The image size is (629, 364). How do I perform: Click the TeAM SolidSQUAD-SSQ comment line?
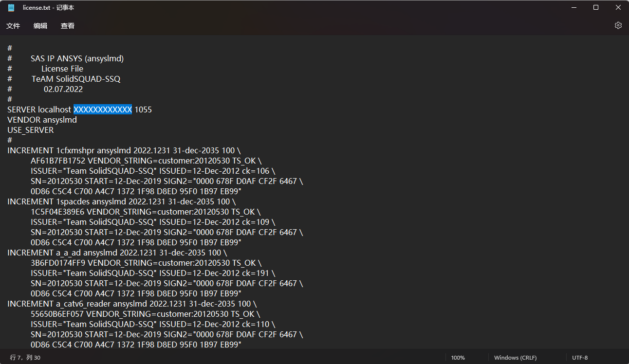pyautogui.click(x=76, y=79)
